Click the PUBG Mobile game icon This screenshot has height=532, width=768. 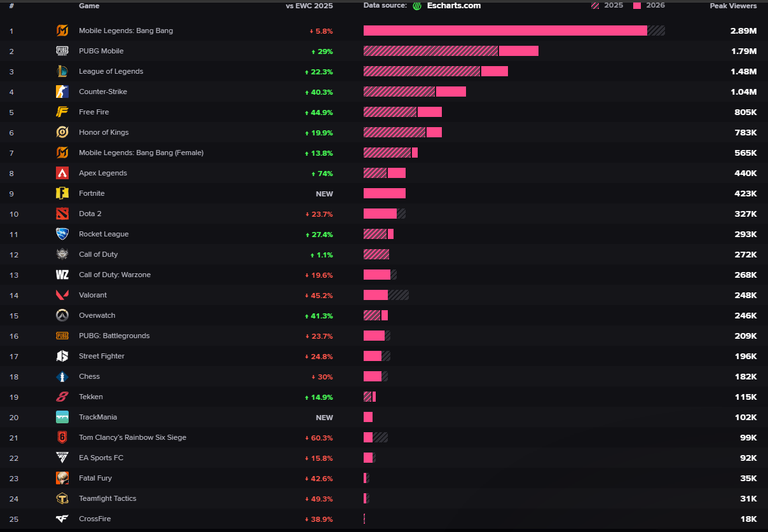point(62,51)
